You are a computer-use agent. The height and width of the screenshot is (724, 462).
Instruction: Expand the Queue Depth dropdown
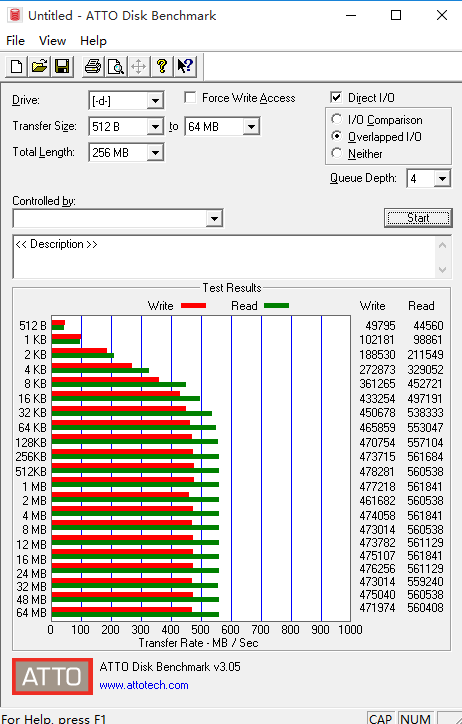tap(442, 179)
